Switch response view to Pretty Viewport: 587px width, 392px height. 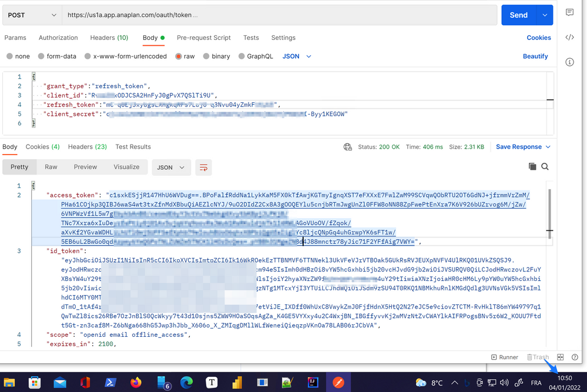[19, 167]
